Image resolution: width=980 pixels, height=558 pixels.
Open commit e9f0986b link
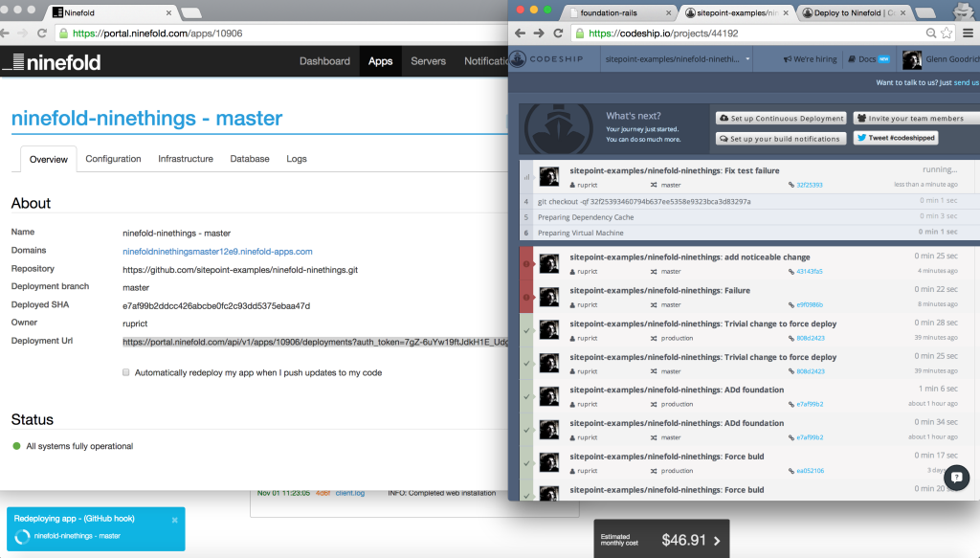coord(810,305)
